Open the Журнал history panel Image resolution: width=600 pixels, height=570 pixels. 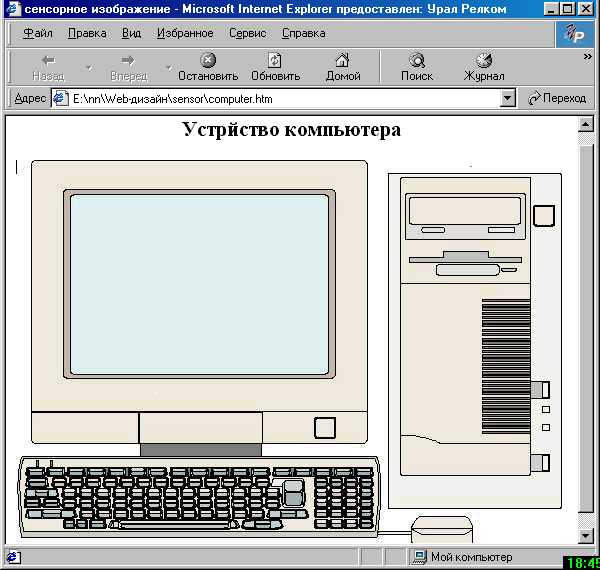click(484, 67)
